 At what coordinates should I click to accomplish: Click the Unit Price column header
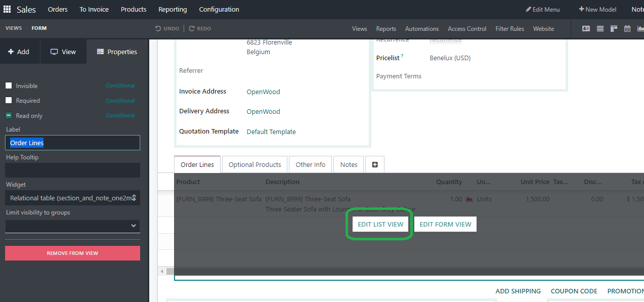point(535,182)
